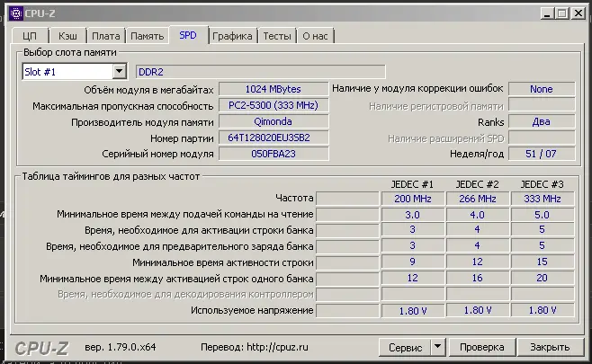Select the 333 MHz JEDEC #3 frequency
This screenshot has width=592, height=364.
point(543,199)
